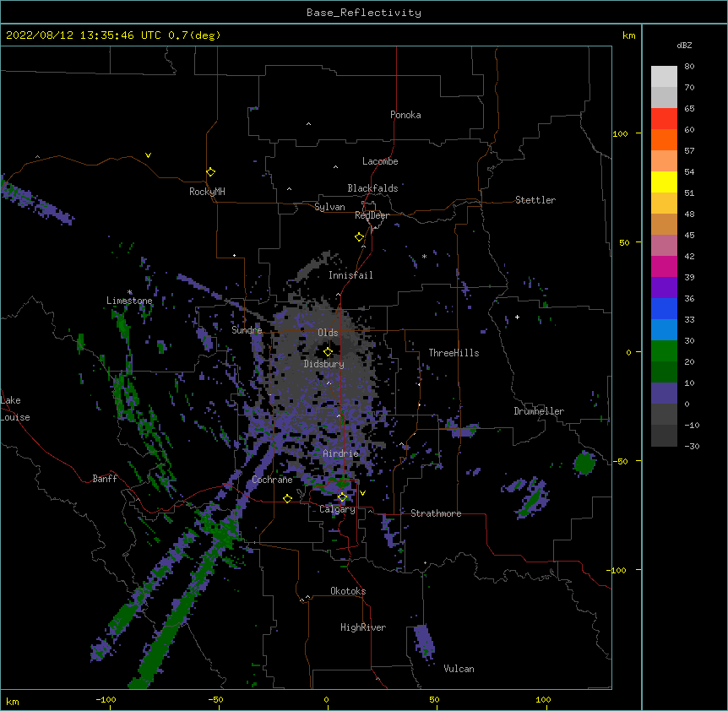Select the yellow V marker northwest of RockyMH
Screen dimensions: 728x711
pos(148,155)
